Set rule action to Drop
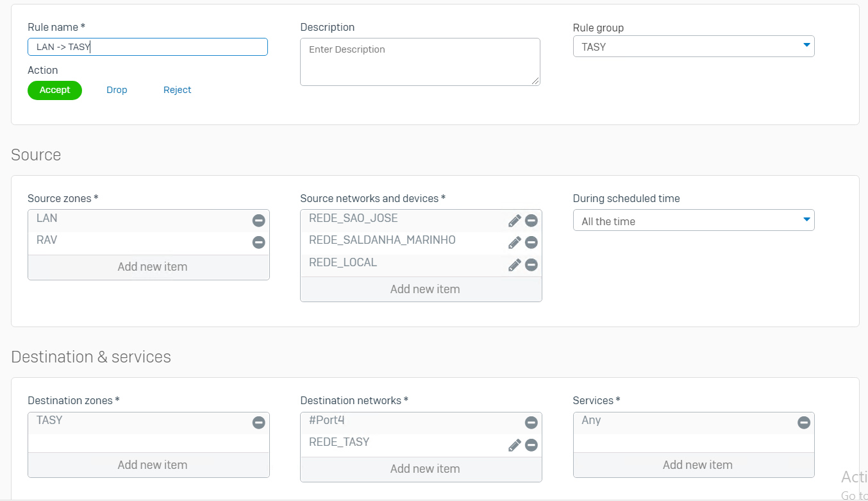 pos(117,90)
